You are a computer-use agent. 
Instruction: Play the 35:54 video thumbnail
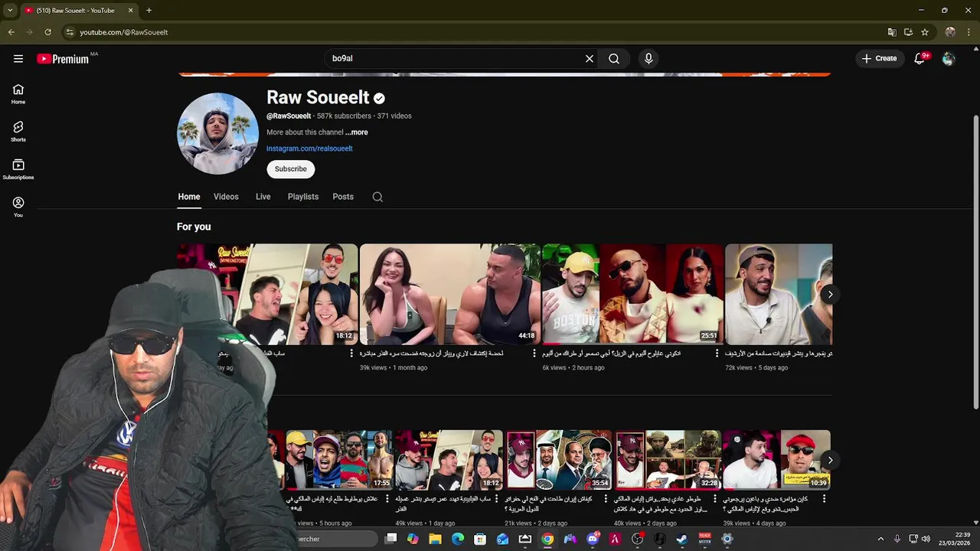[x=559, y=459]
